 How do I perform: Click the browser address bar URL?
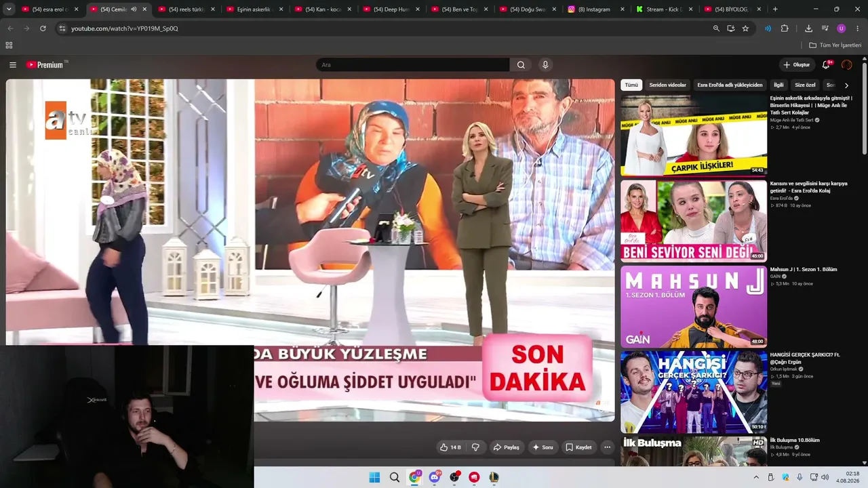[x=125, y=28]
